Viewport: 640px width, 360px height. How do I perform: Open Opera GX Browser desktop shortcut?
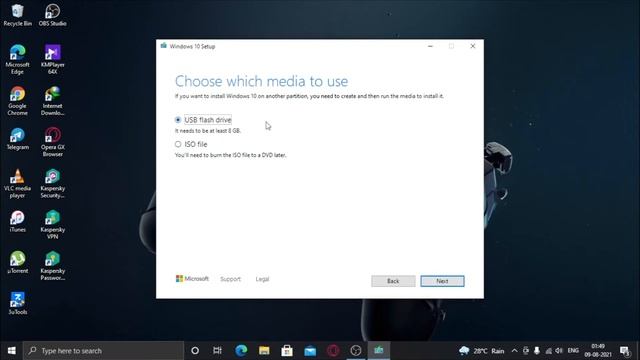53,142
